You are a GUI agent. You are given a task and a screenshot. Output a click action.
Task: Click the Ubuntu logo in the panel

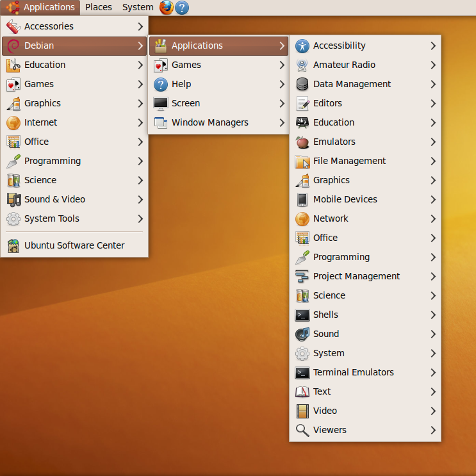coord(13,7)
